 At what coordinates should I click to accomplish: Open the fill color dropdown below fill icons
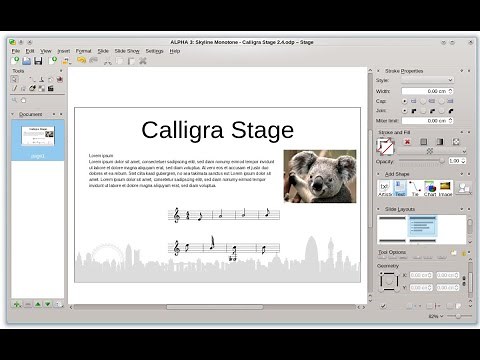[432, 151]
